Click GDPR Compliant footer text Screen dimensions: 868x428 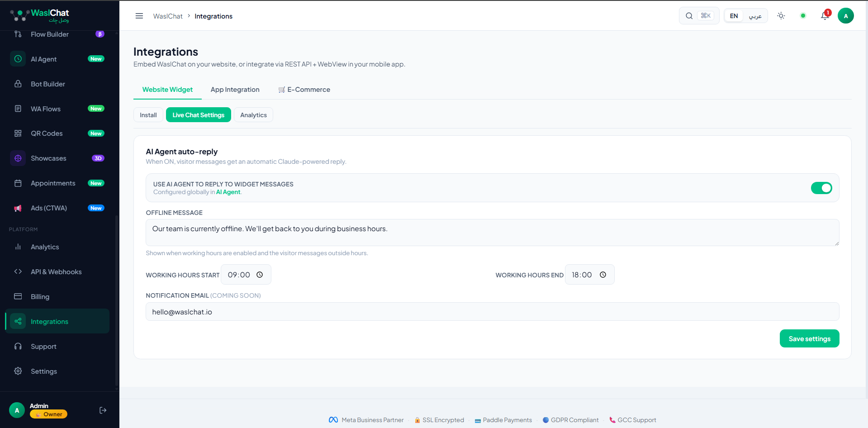coord(574,420)
